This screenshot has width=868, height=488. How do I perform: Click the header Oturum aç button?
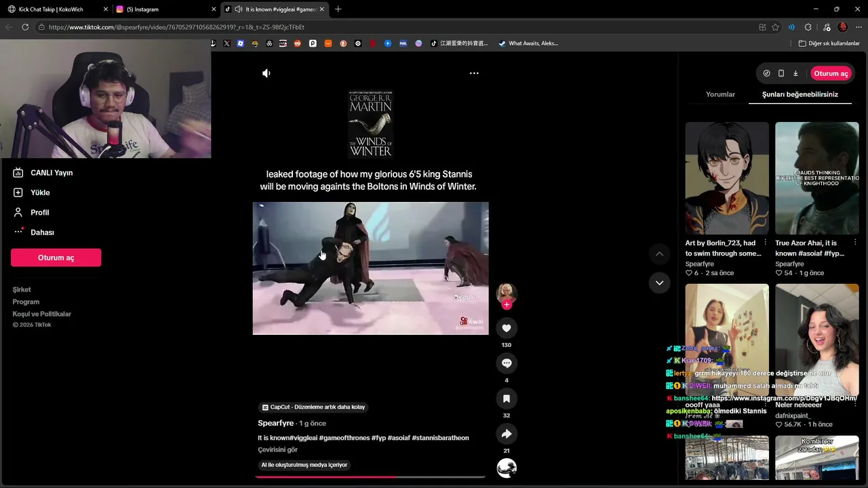(831, 73)
